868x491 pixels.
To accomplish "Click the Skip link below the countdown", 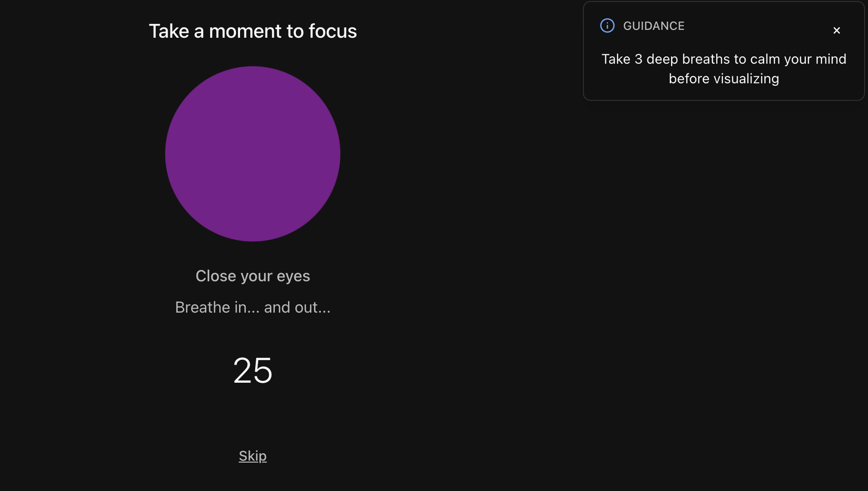I will (x=253, y=456).
